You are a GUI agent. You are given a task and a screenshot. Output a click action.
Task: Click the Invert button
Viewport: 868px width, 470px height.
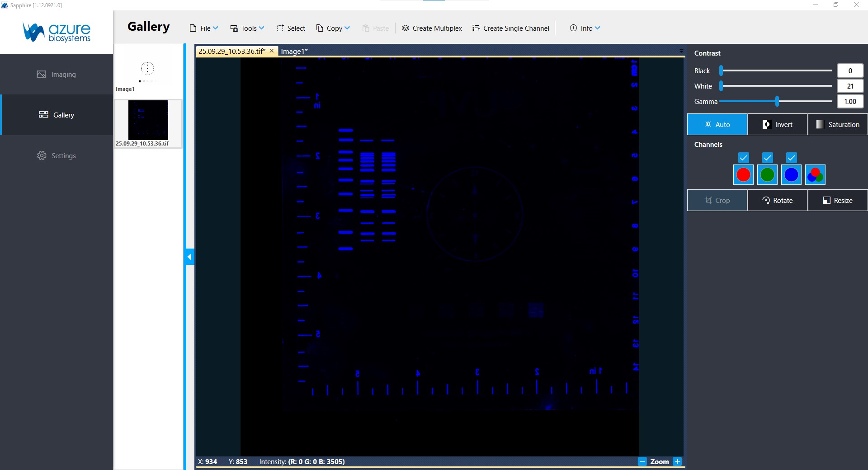click(x=778, y=124)
